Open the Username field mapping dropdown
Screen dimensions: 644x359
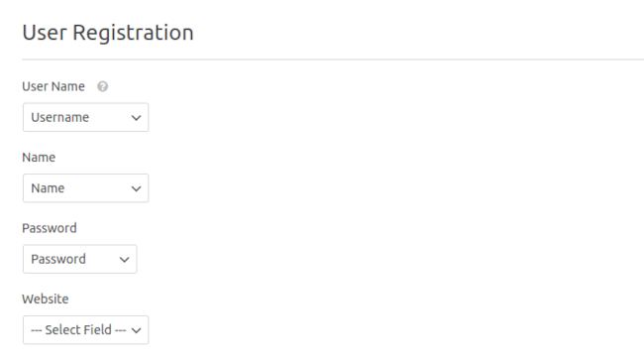pos(85,117)
